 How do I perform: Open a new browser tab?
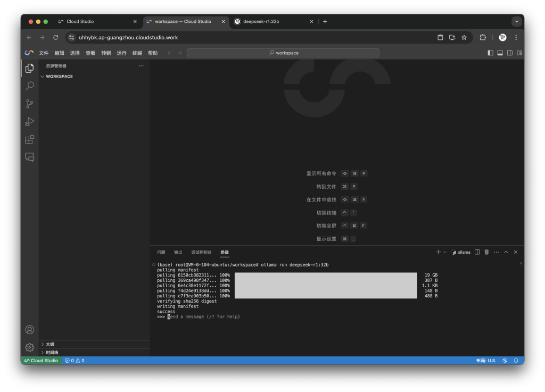[x=325, y=21]
